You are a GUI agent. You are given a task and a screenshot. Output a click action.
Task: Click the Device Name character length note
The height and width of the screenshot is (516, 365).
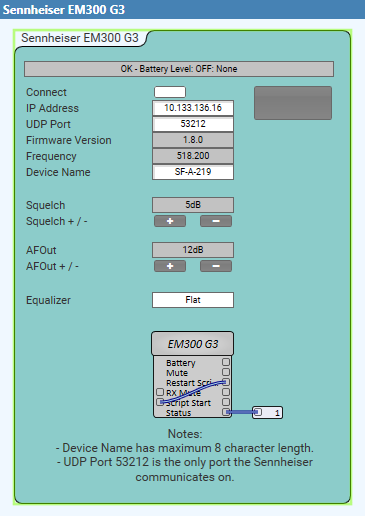[185, 448]
